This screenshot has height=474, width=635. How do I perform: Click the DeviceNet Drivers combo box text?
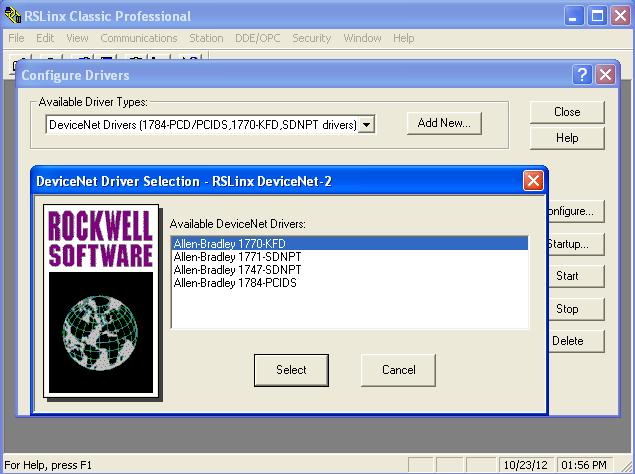tap(202, 124)
